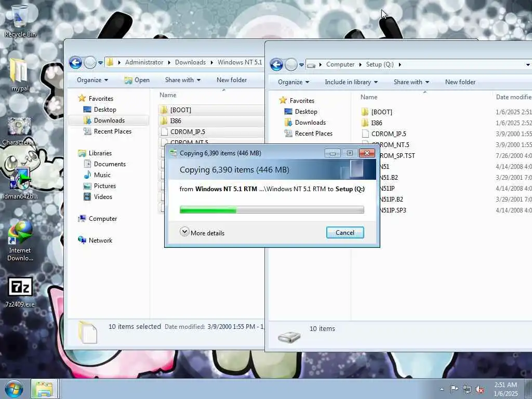Click forward button in Setup (Q:) window
The height and width of the screenshot is (399, 532).
(291, 64)
